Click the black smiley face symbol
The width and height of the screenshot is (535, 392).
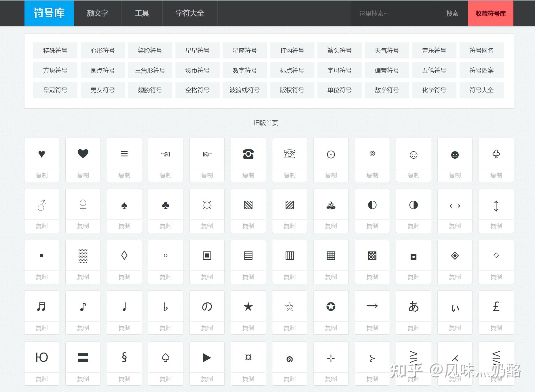pyautogui.click(x=455, y=155)
